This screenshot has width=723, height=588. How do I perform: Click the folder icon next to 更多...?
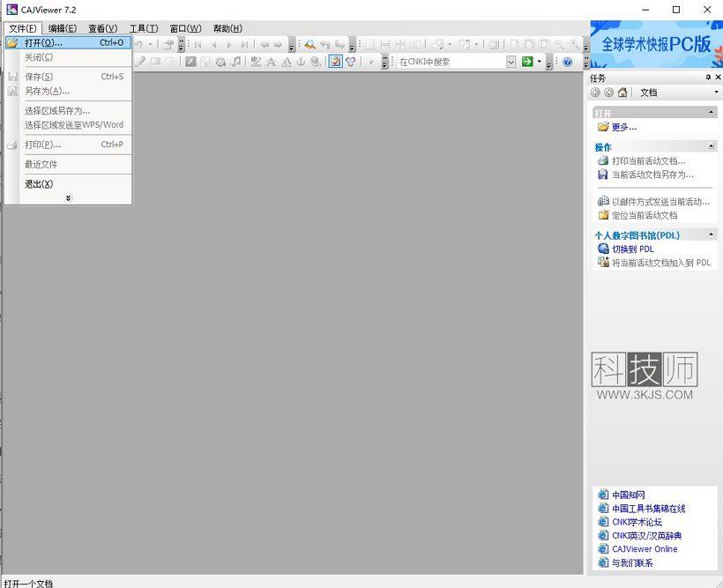tap(603, 126)
